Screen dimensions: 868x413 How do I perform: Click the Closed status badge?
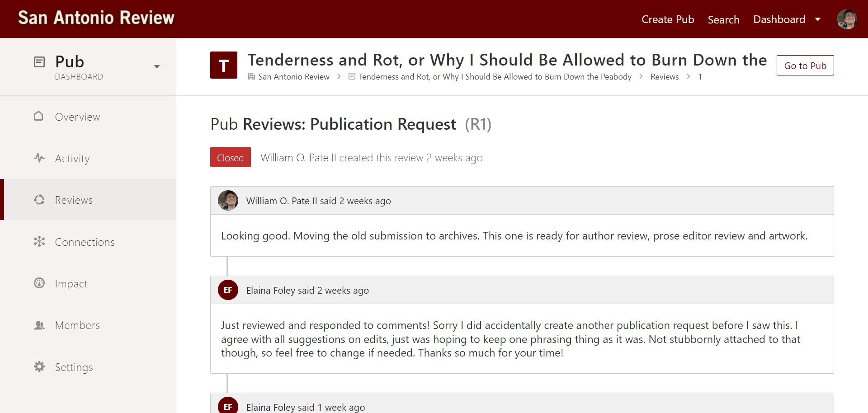pyautogui.click(x=230, y=157)
